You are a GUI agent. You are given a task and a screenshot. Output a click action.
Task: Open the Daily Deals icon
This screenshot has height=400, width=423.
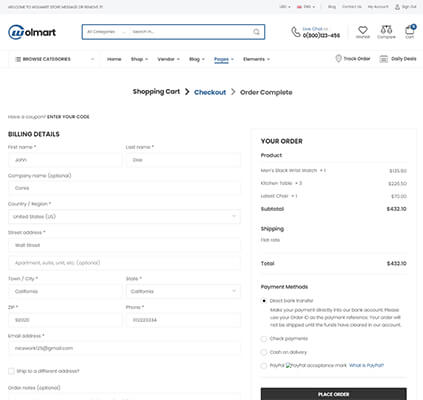(383, 59)
